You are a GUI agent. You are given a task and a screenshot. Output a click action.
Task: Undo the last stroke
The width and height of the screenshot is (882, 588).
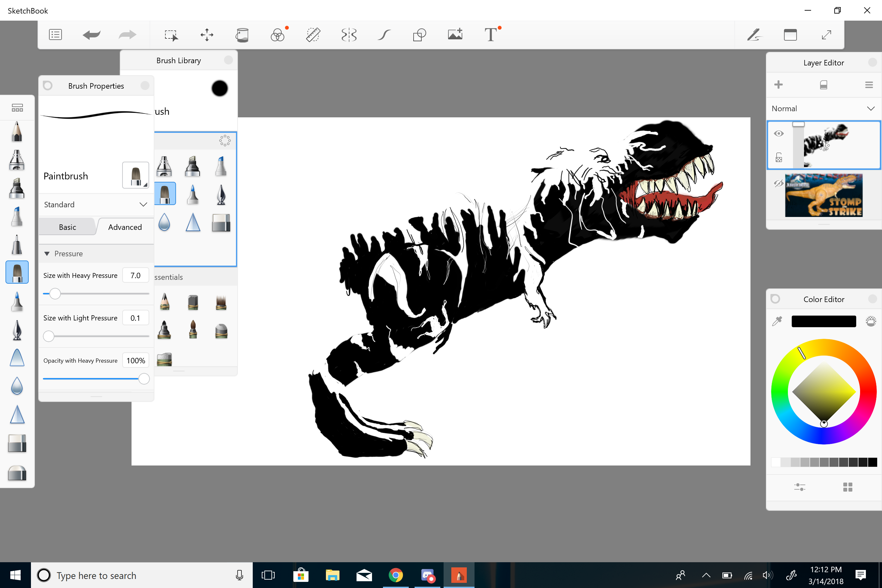coord(91,34)
